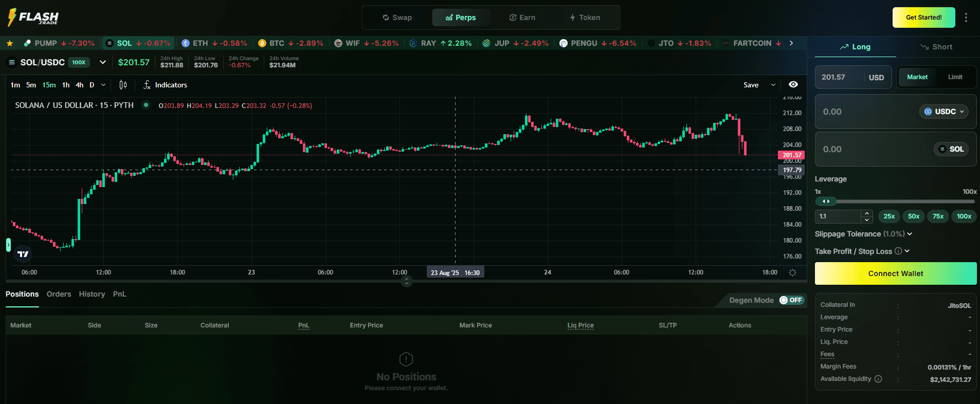Open the USDC pay token dropdown
The width and height of the screenshot is (980, 404).
pos(943,112)
